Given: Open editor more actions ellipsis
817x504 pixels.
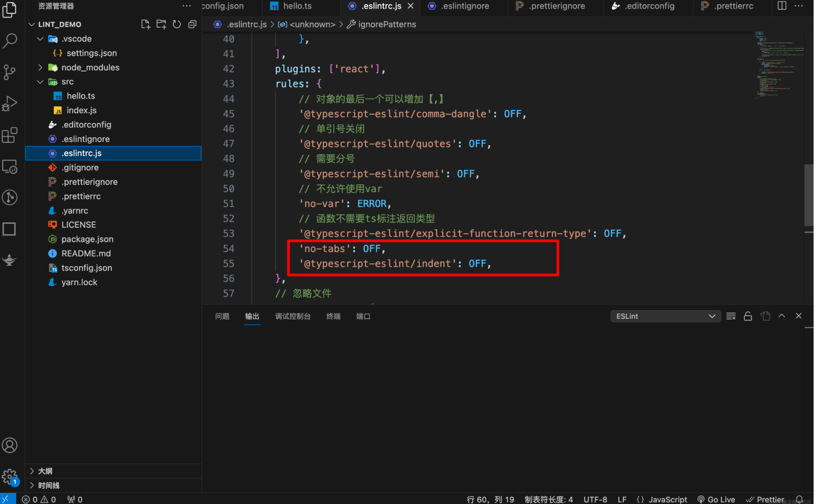Looking at the screenshot, I should pyautogui.click(x=799, y=6).
